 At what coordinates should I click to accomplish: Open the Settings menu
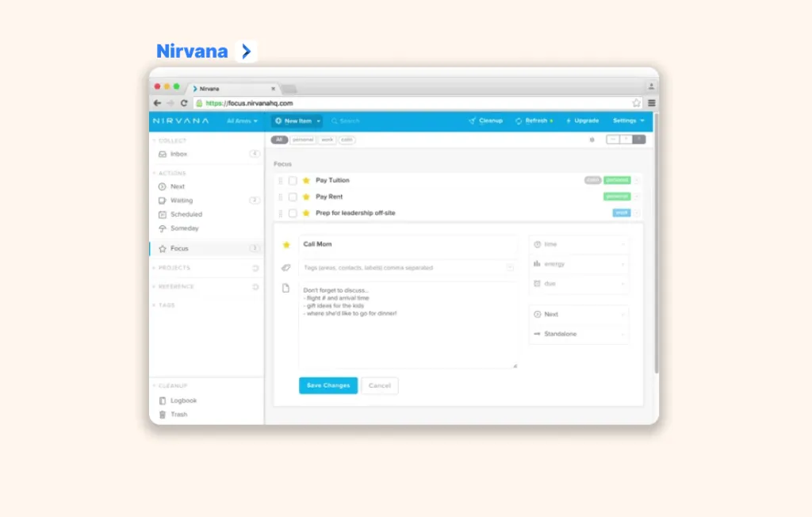pos(627,121)
